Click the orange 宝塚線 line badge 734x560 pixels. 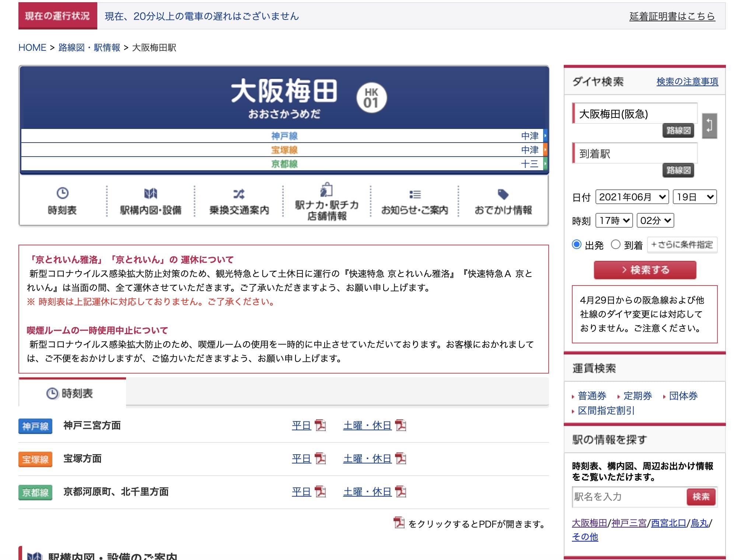[35, 459]
